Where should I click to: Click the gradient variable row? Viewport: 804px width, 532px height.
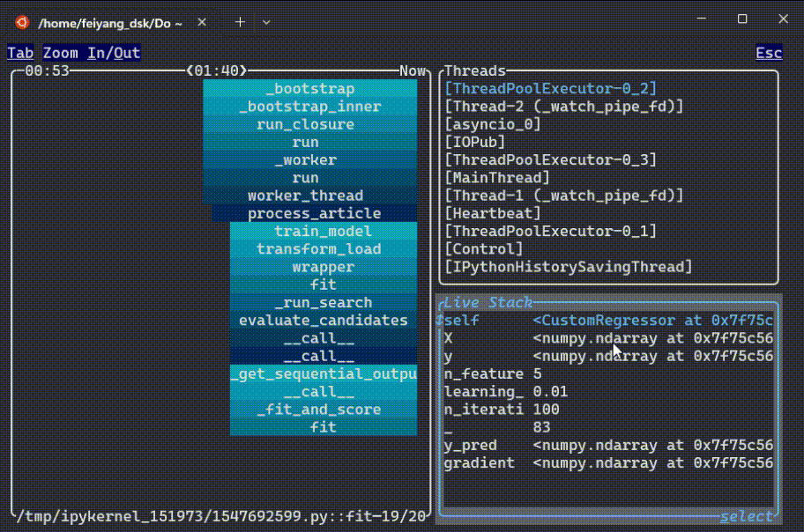point(608,462)
